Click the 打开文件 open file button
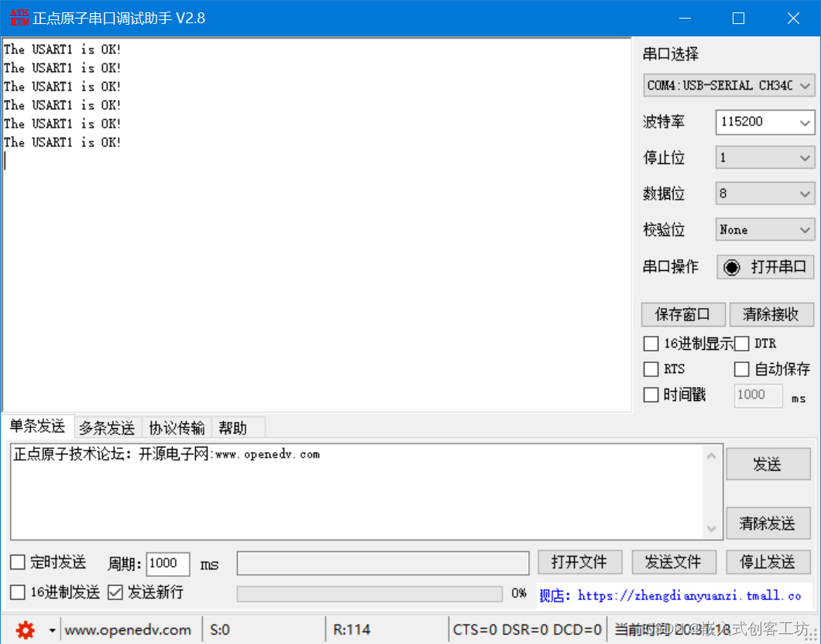The width and height of the screenshot is (821, 644). (579, 562)
